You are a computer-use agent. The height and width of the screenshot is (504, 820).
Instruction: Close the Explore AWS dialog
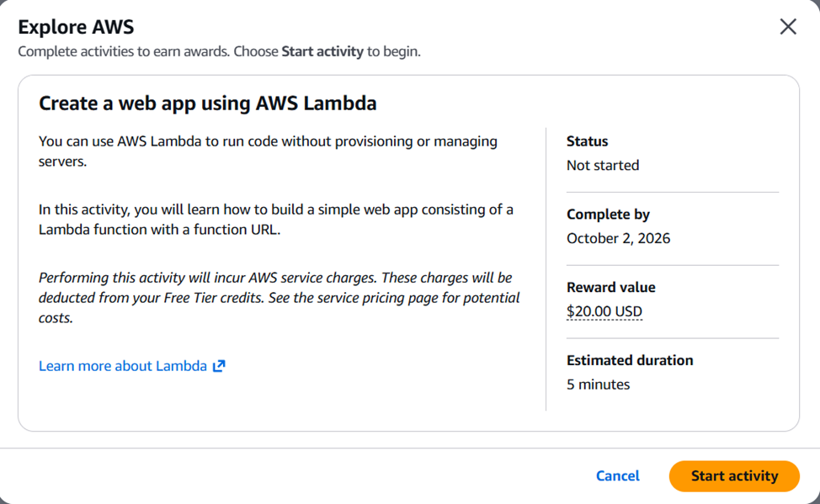pyautogui.click(x=788, y=27)
